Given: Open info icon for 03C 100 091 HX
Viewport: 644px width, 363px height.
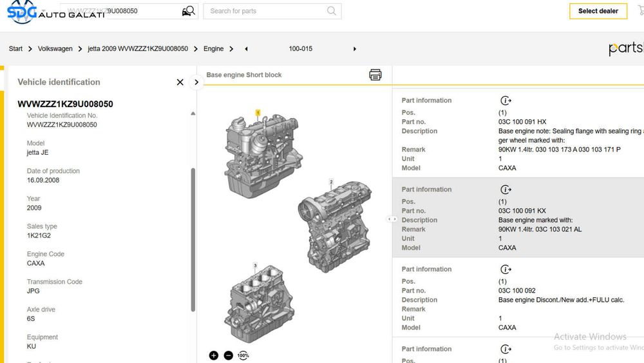Looking at the screenshot, I should [x=506, y=101].
